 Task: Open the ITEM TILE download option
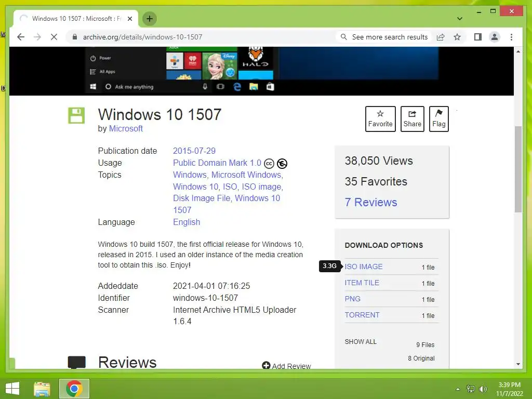tap(362, 283)
